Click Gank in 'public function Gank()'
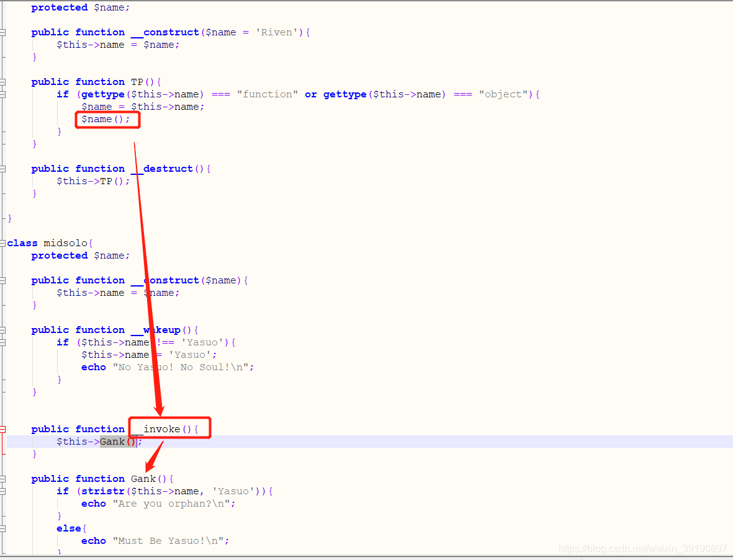 point(143,479)
